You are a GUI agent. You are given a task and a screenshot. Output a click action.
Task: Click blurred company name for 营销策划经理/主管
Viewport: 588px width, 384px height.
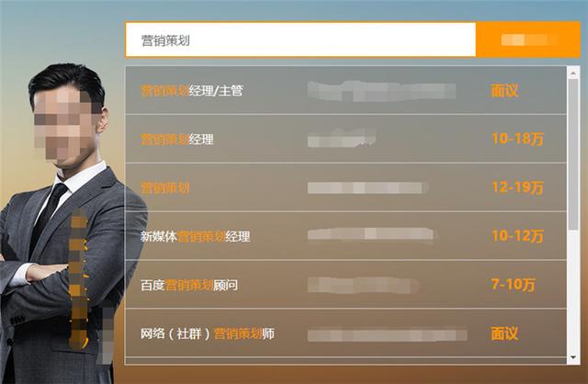pos(381,91)
